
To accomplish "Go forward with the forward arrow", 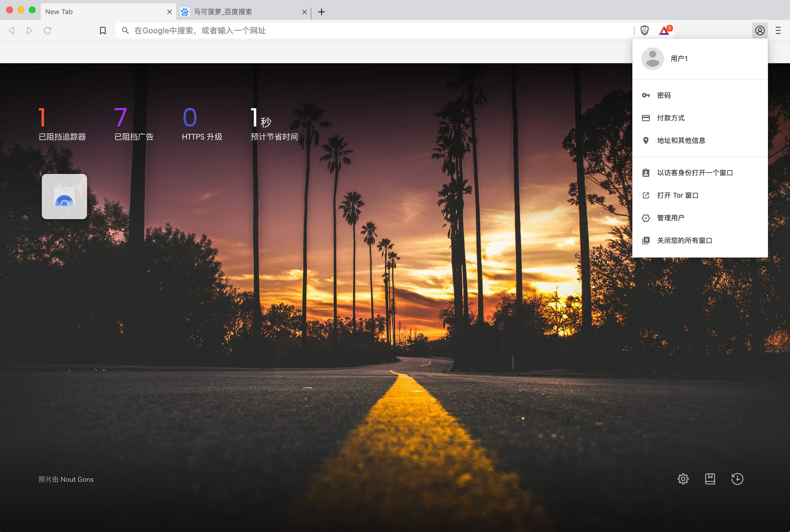I will [x=30, y=30].
